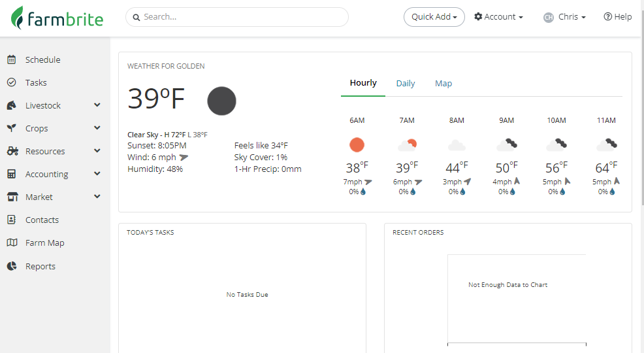This screenshot has width=644, height=353.
Task: Click the 10AM cloudy icon
Action: [x=556, y=144]
